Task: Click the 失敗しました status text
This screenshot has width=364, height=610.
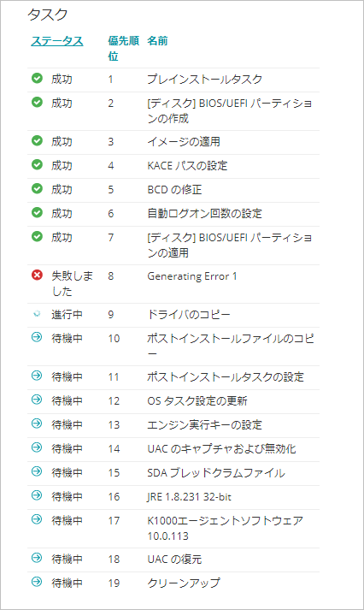Action: tap(73, 283)
